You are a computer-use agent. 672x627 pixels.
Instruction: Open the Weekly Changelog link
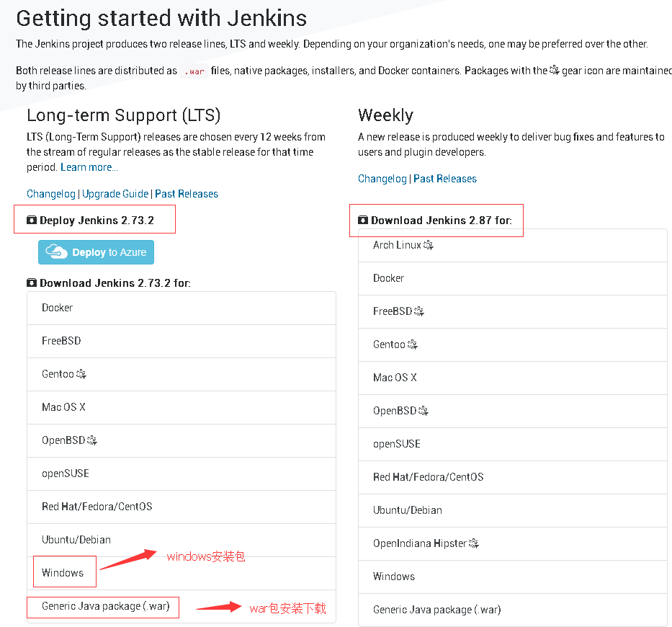[x=382, y=179]
